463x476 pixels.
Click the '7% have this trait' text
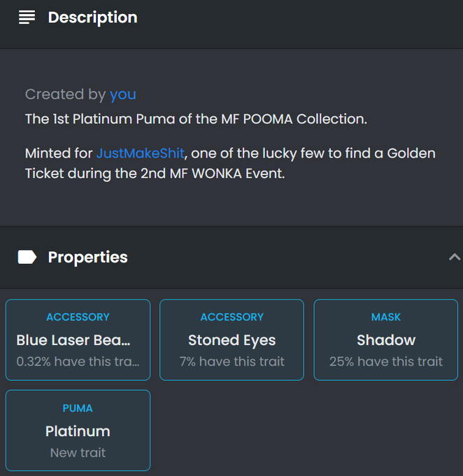[231, 362]
